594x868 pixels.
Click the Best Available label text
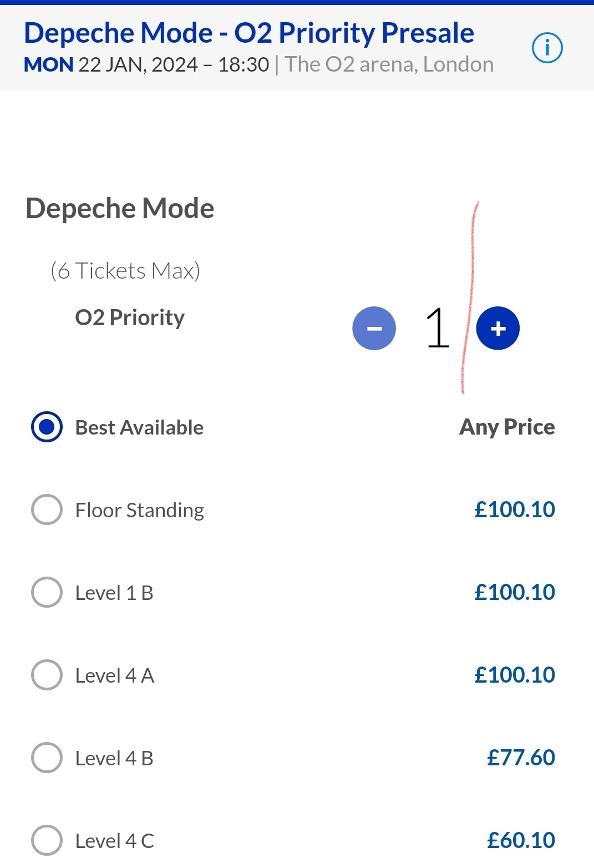[x=139, y=427]
